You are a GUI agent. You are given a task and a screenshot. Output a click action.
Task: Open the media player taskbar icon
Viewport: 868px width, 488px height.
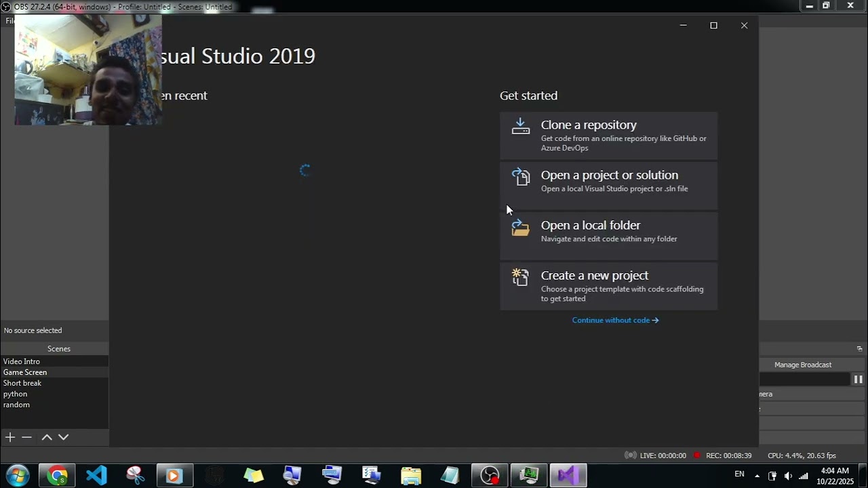pyautogui.click(x=175, y=475)
